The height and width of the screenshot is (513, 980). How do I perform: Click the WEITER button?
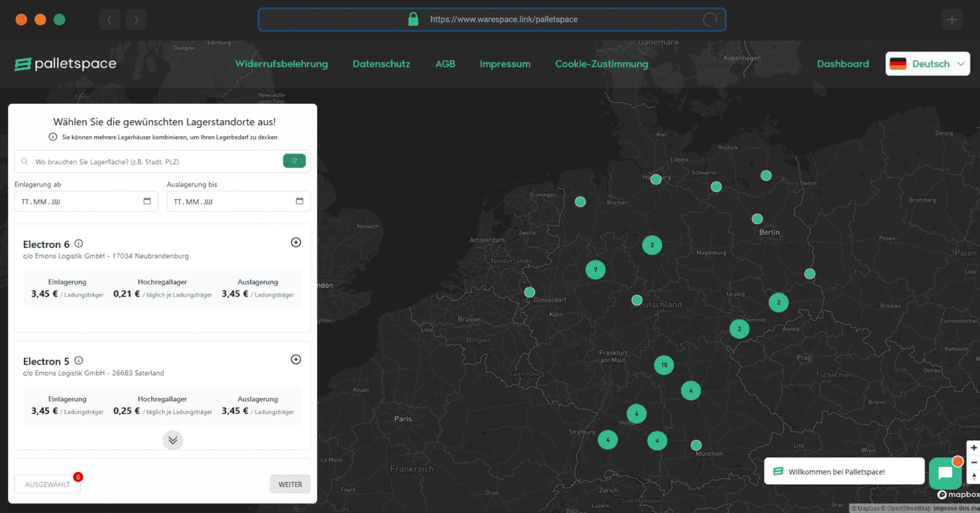(x=290, y=484)
